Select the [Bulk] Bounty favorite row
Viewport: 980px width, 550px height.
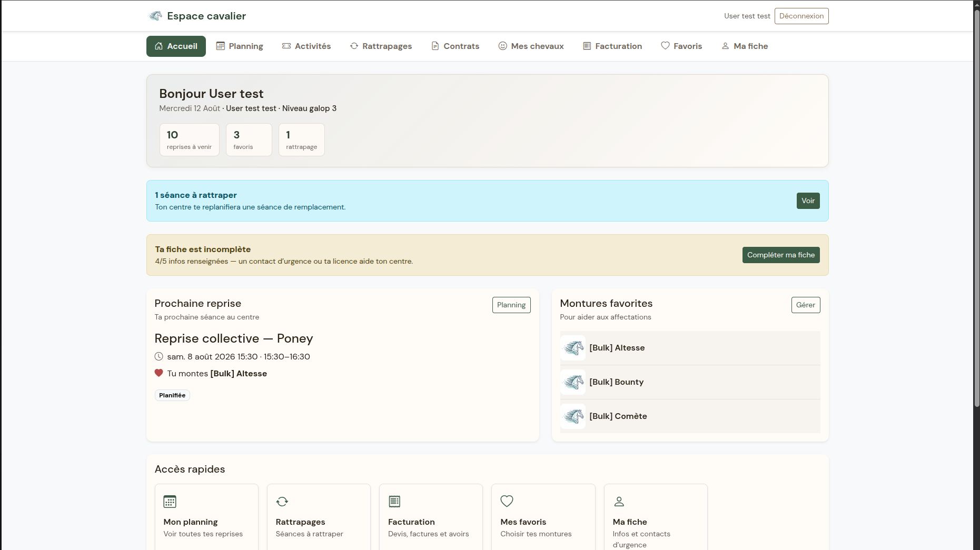690,382
